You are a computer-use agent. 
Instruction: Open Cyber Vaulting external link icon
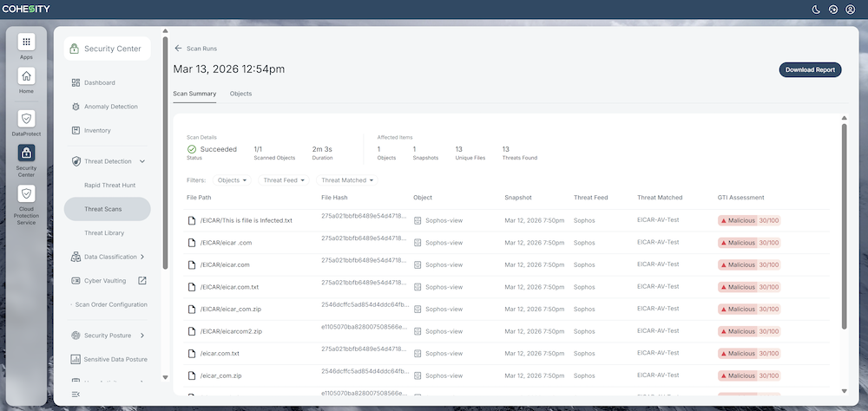pyautogui.click(x=142, y=280)
